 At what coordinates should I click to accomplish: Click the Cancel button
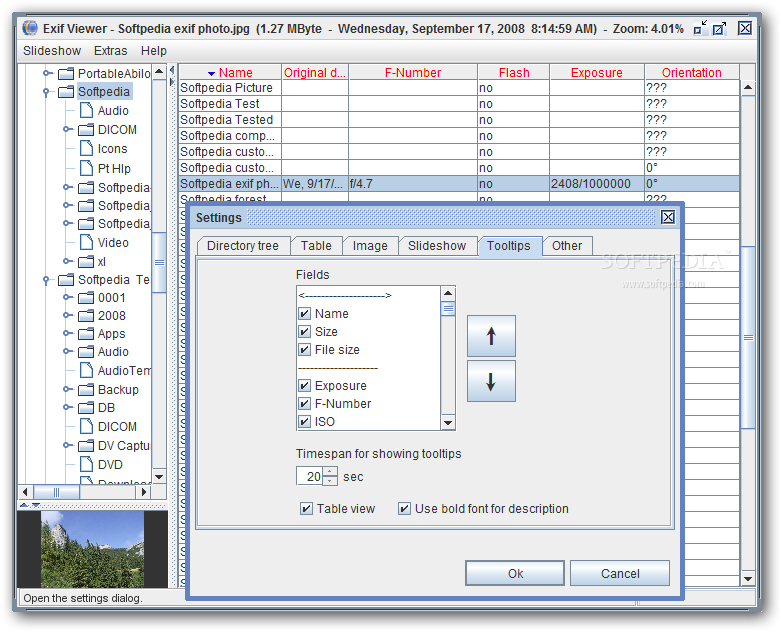pos(619,574)
